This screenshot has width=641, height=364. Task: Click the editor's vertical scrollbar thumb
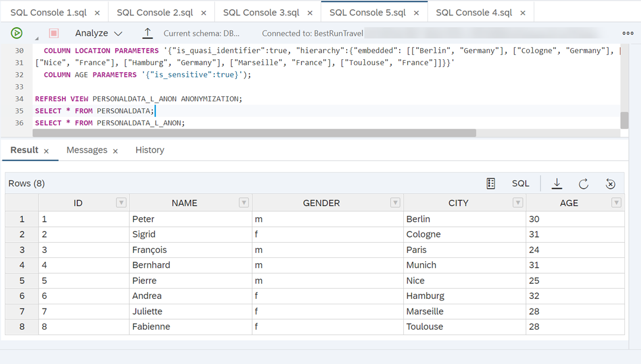coord(624,120)
